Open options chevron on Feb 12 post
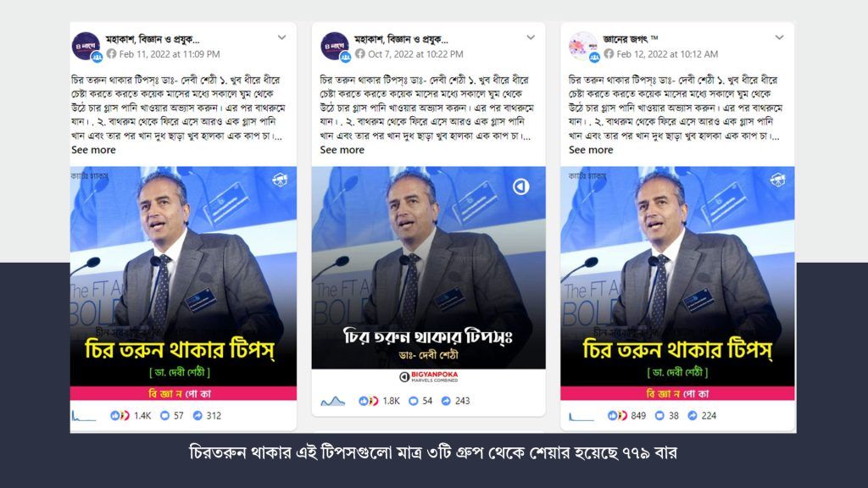The image size is (868, 488). (x=780, y=37)
